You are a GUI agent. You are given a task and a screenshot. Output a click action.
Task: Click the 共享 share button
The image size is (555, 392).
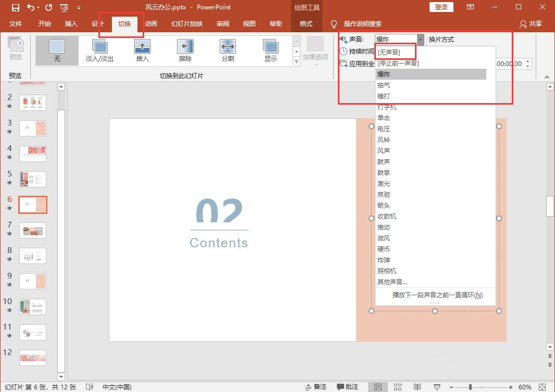tap(531, 24)
